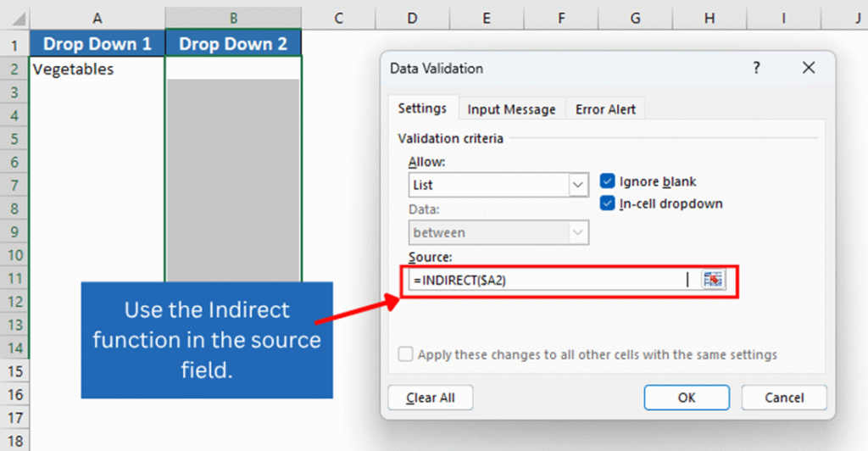Click the Drop Down 2 header cell
This screenshot has height=451, width=868.
click(x=233, y=44)
